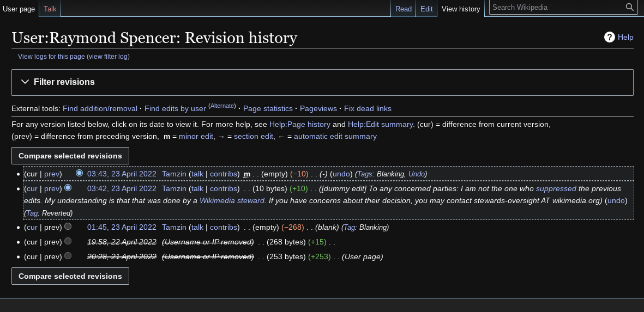The image size is (644, 312).
Task: Open Tags link on 03:43 row
Action: coord(365,174)
